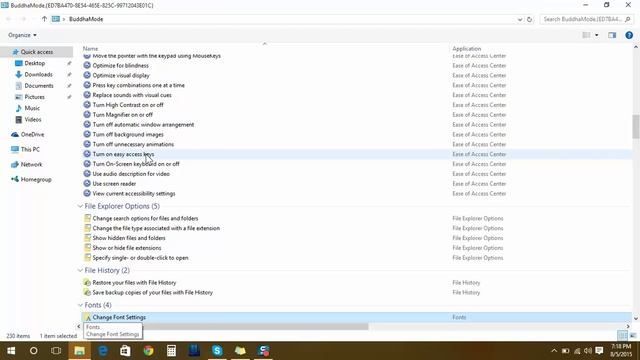Open Music folder in sidebar

(x=32, y=108)
